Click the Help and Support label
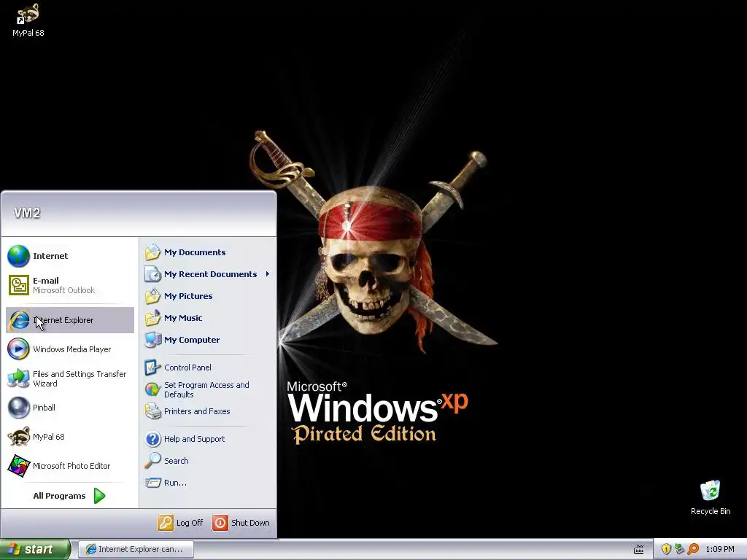Screen dimensions: 747x560 (194, 438)
